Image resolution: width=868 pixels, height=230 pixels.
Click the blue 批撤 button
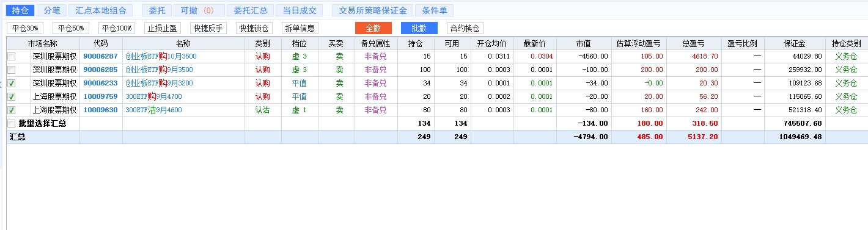pos(419,28)
